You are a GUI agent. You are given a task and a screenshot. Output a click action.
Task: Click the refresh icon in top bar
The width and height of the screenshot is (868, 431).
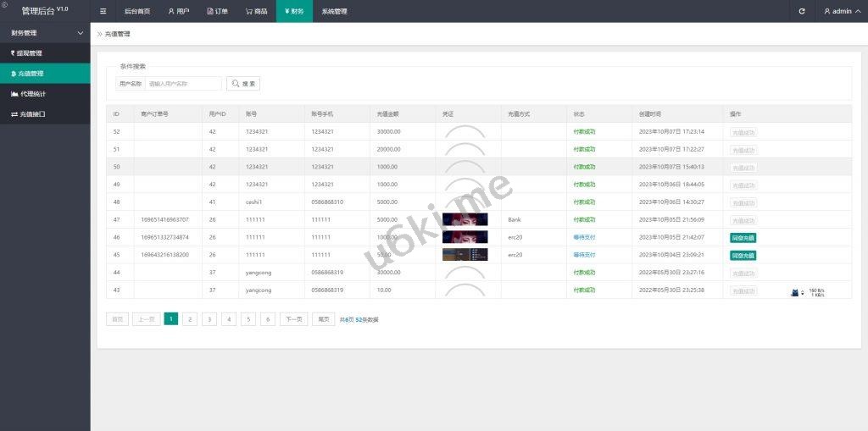coord(802,11)
